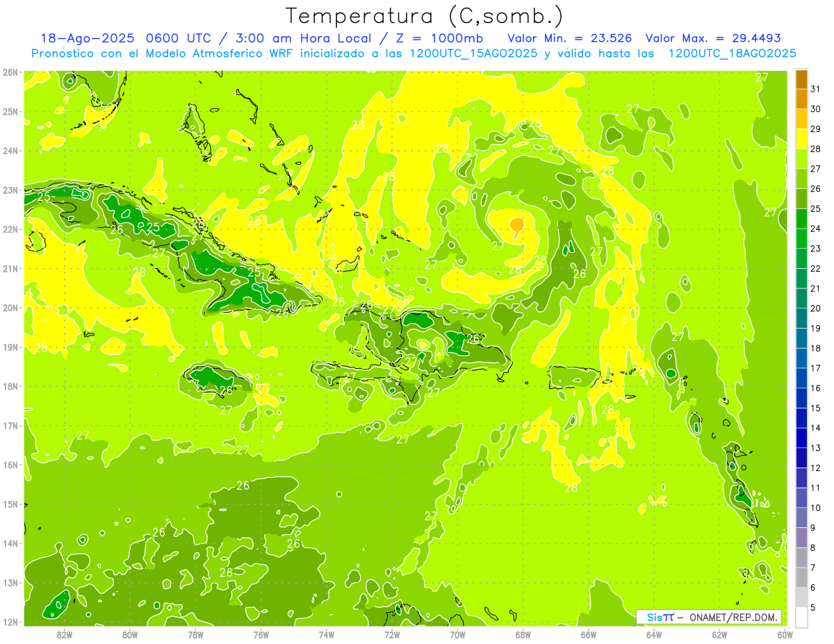Click the 26N latitude axis label

pos(10,72)
